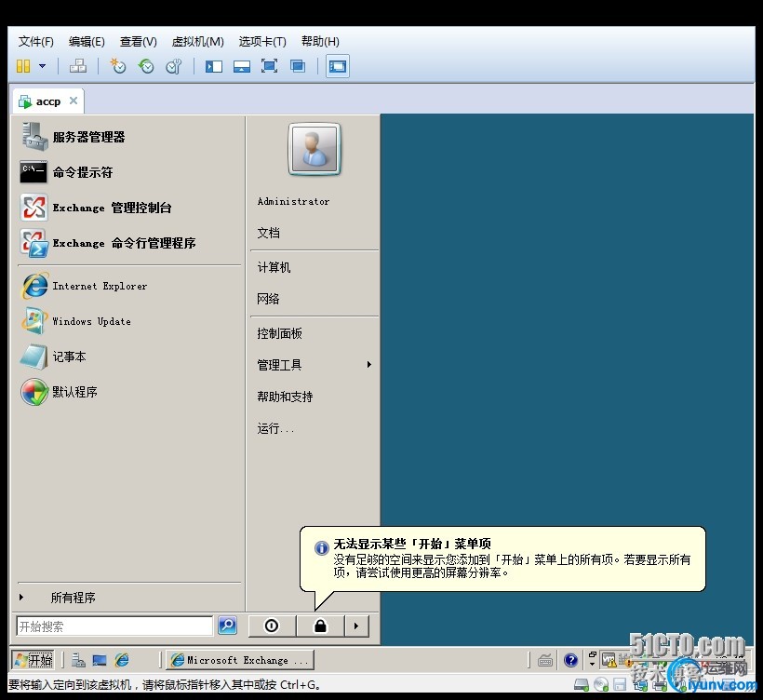Click the keyboard language bar icon
763x700 pixels.
pyautogui.click(x=545, y=661)
